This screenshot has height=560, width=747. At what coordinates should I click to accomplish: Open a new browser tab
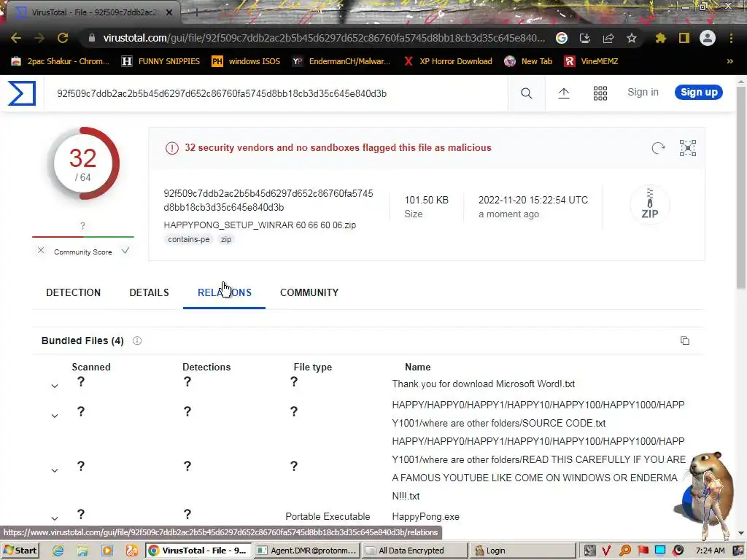(x=196, y=12)
